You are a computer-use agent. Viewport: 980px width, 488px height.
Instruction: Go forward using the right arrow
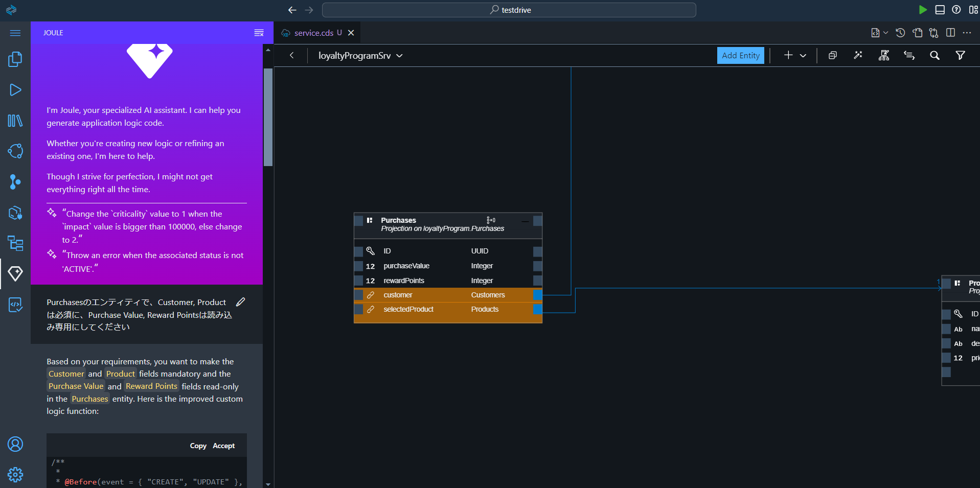pyautogui.click(x=309, y=10)
